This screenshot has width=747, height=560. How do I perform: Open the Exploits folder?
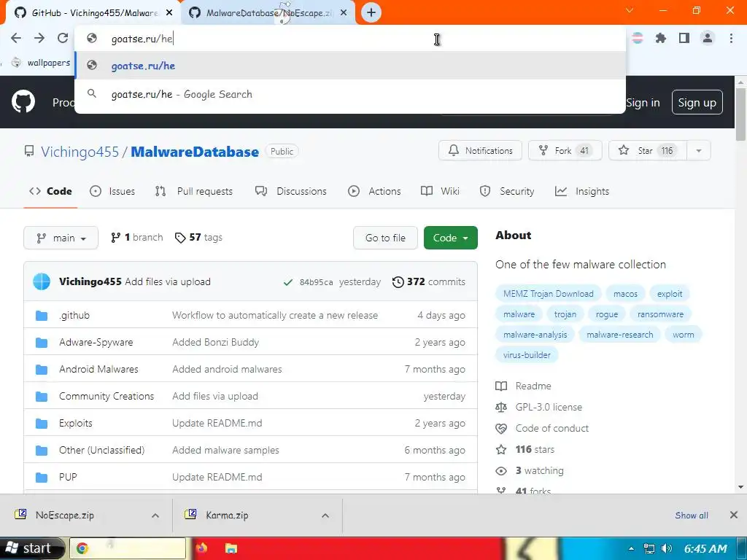point(76,424)
